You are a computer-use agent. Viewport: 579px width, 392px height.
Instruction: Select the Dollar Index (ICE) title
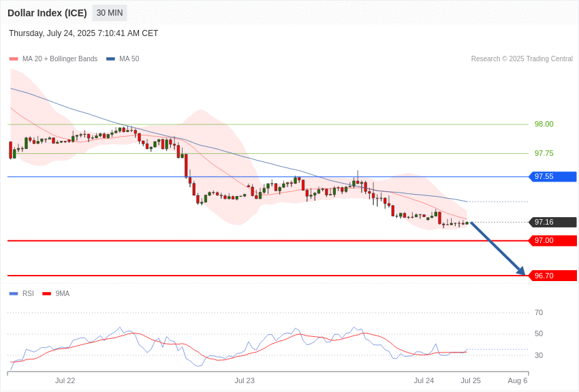click(x=47, y=13)
